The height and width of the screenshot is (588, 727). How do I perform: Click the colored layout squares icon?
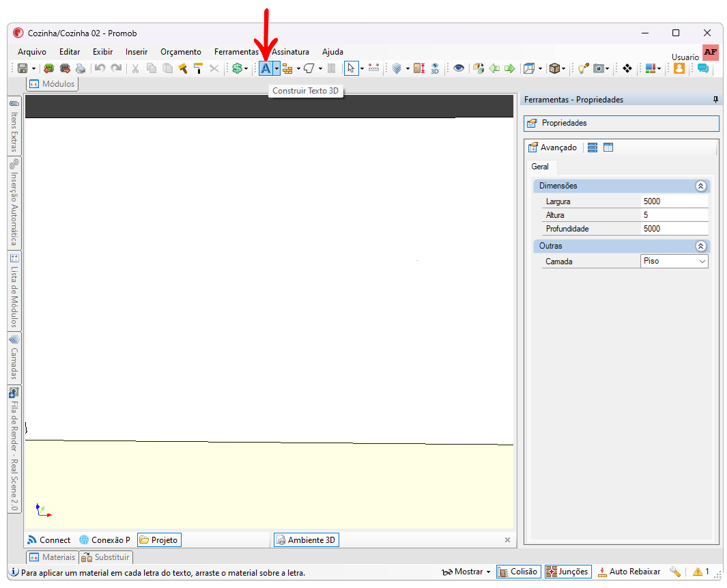pyautogui.click(x=651, y=68)
